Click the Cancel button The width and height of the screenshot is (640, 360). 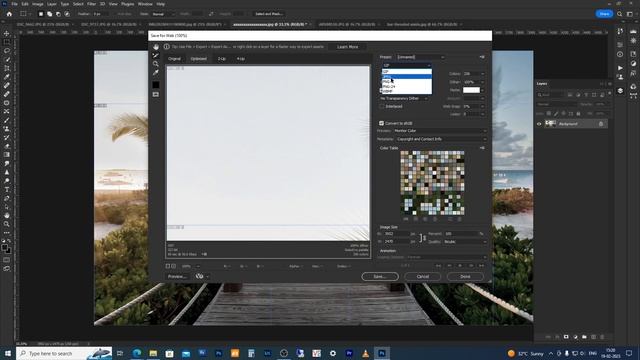[x=422, y=276]
